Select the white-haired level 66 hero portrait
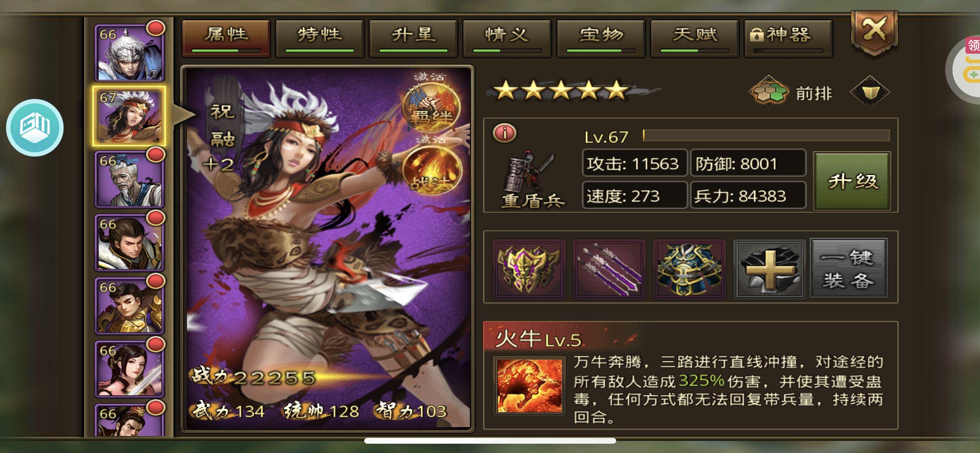 [130, 52]
